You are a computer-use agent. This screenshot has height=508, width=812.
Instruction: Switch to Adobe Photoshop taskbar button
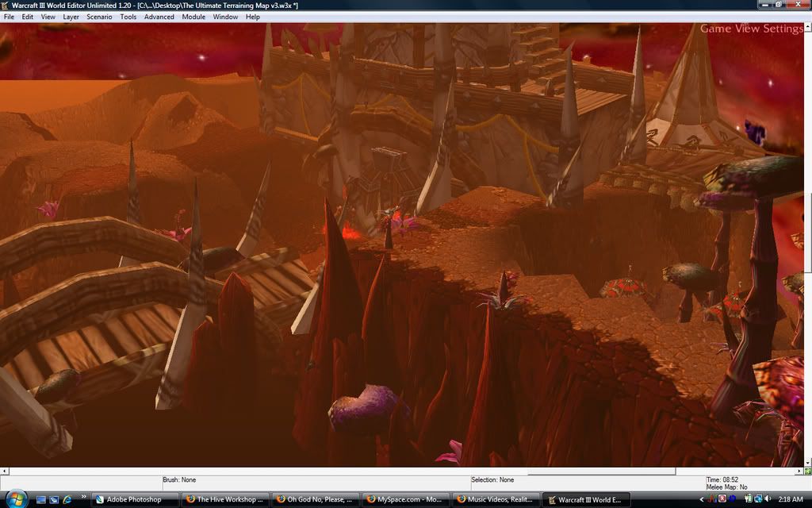[x=135, y=500]
